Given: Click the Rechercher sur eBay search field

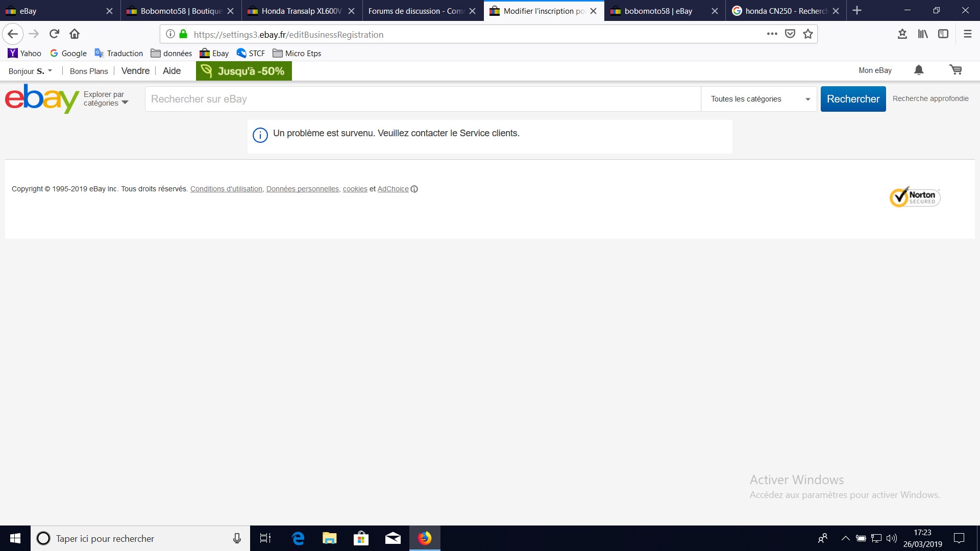Looking at the screenshot, I should coord(423,99).
